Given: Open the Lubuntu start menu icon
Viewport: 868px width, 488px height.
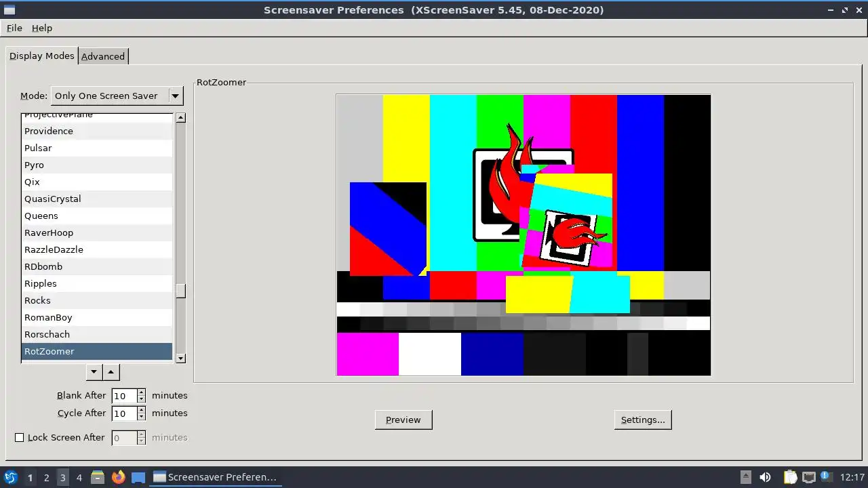Looking at the screenshot, I should pyautogui.click(x=11, y=477).
